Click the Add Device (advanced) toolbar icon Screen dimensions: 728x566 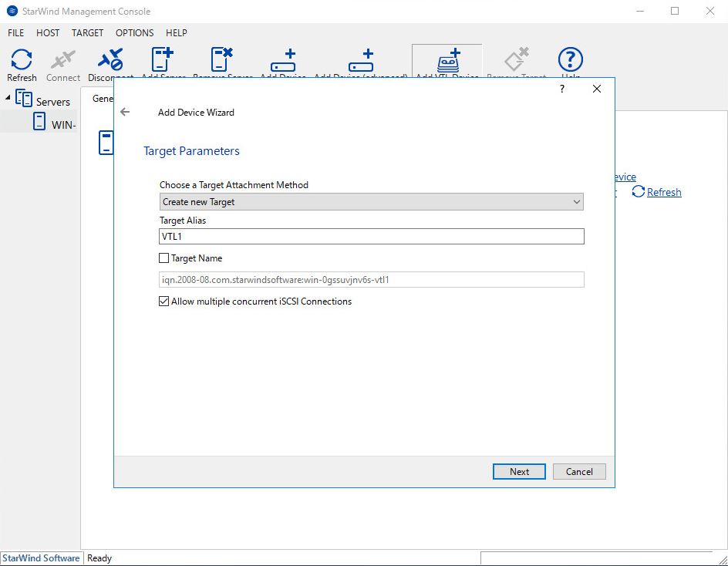click(361, 60)
